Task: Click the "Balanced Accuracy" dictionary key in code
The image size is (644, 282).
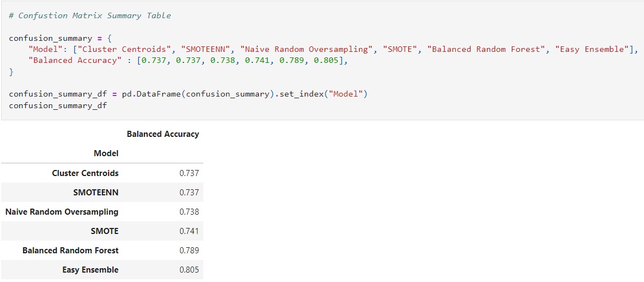Action: click(75, 61)
